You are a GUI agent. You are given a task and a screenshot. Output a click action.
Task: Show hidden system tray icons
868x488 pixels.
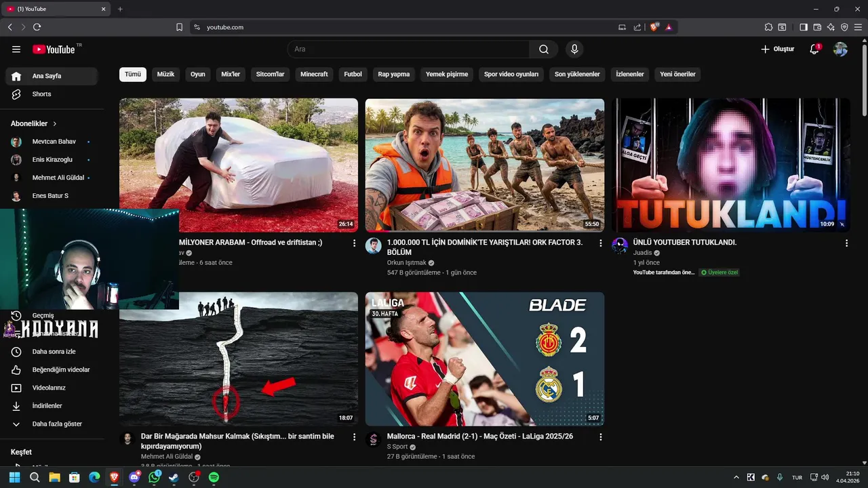[x=736, y=477]
